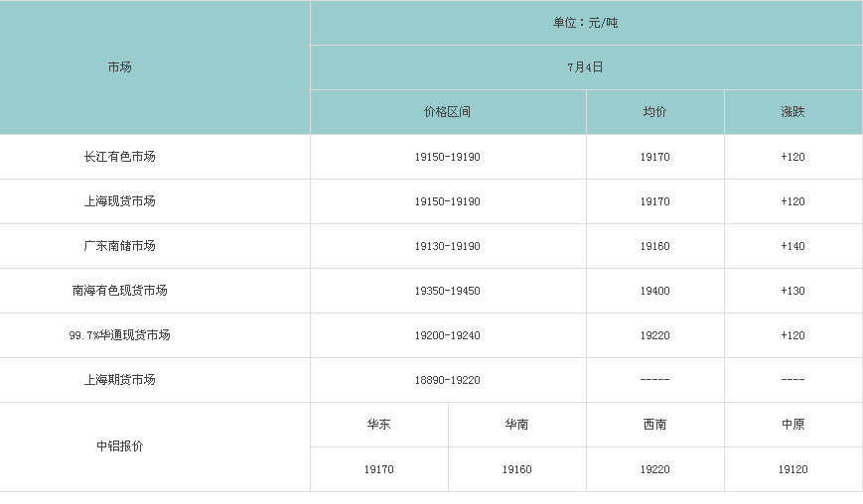Select the 中铝报价 row label

(119, 446)
